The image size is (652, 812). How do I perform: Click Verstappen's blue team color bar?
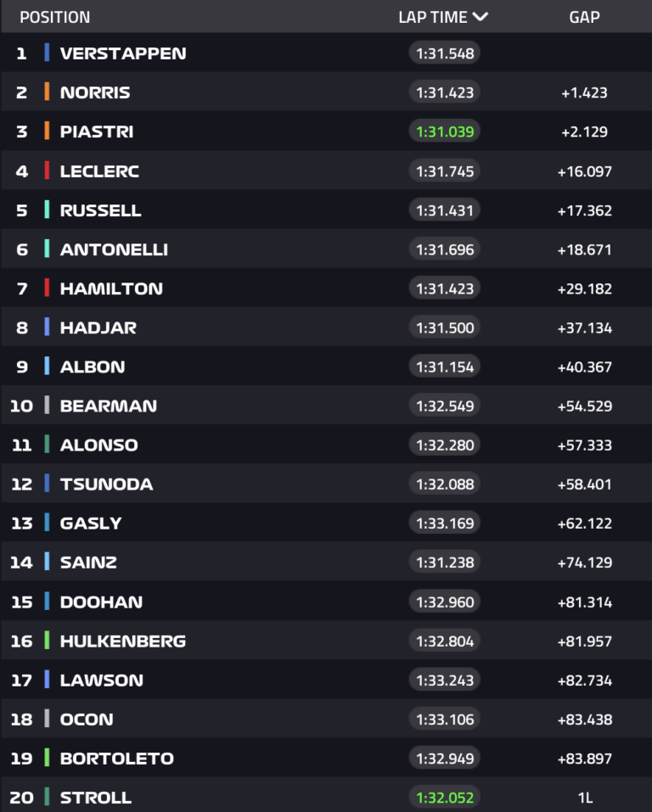coord(47,53)
